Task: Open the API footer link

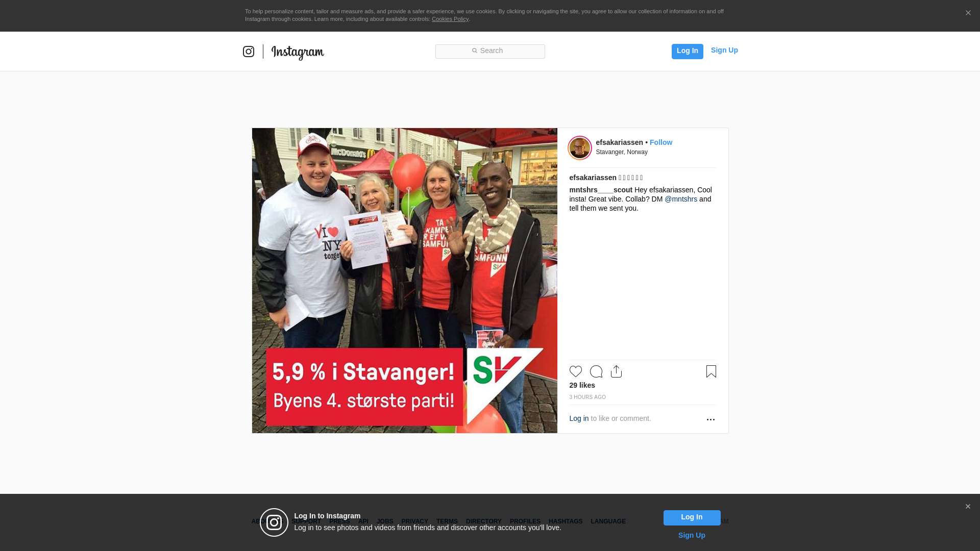Action: [x=363, y=521]
